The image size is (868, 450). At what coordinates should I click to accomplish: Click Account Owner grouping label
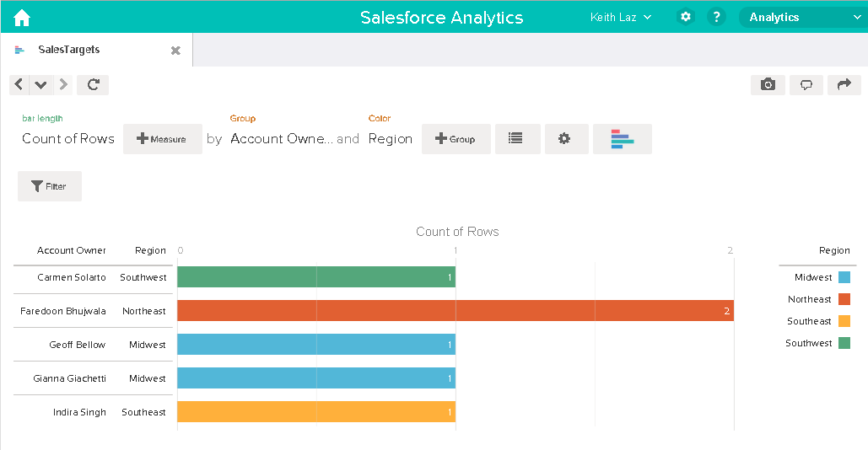[282, 139]
